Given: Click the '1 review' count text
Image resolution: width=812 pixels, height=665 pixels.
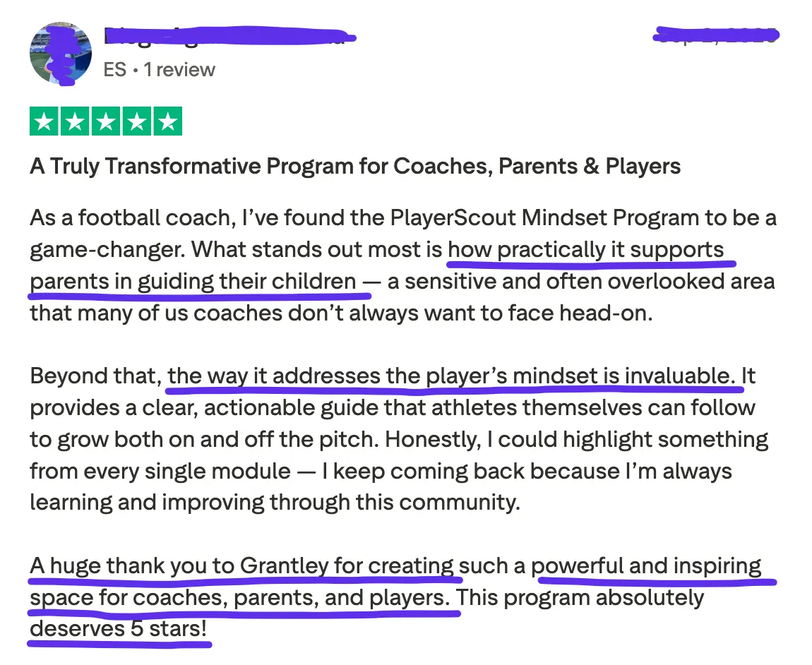Looking at the screenshot, I should [x=179, y=69].
